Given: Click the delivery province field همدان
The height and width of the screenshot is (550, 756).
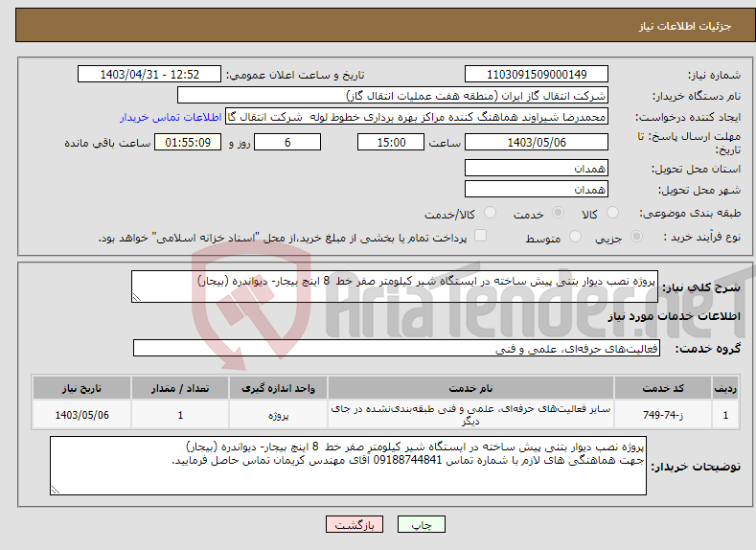Looking at the screenshot, I should click(537, 168).
